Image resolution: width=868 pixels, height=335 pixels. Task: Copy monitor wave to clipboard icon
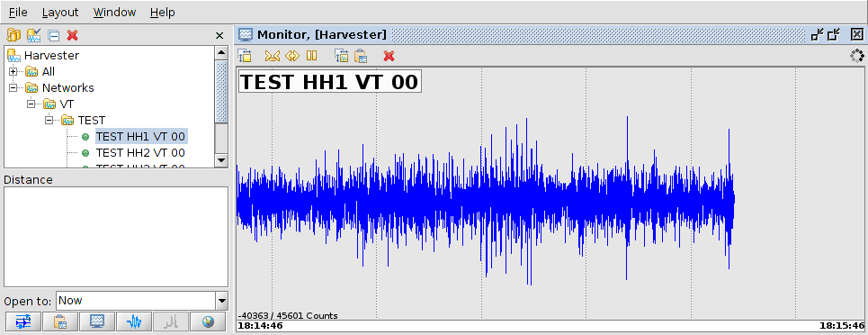[361, 56]
